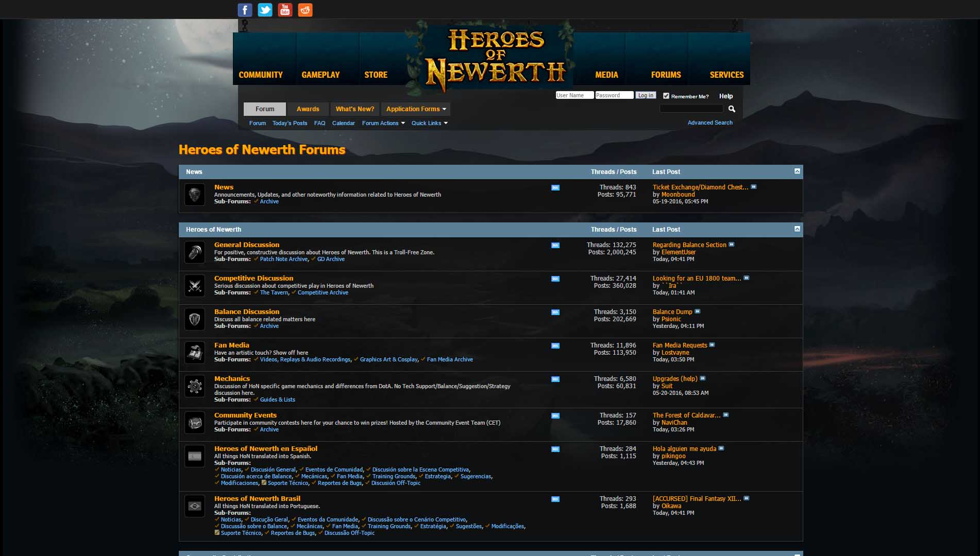The image size is (980, 556).
Task: Go to last post icon beside Balance Dump
Action: click(x=697, y=311)
